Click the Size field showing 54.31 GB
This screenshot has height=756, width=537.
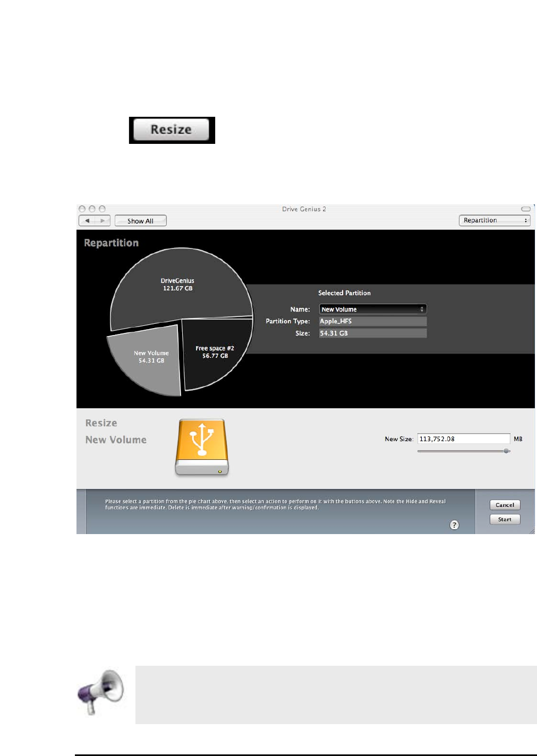coord(373,333)
